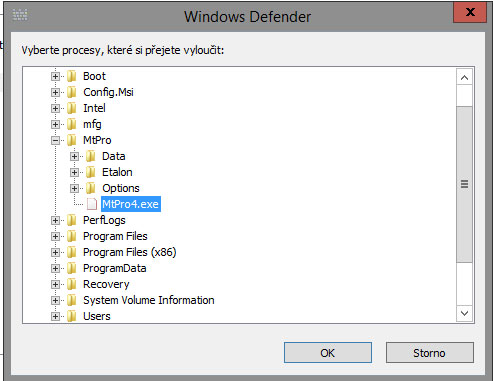Screen dimensions: 493x381
Task: Select the Boot folder label
Action: click(x=94, y=76)
